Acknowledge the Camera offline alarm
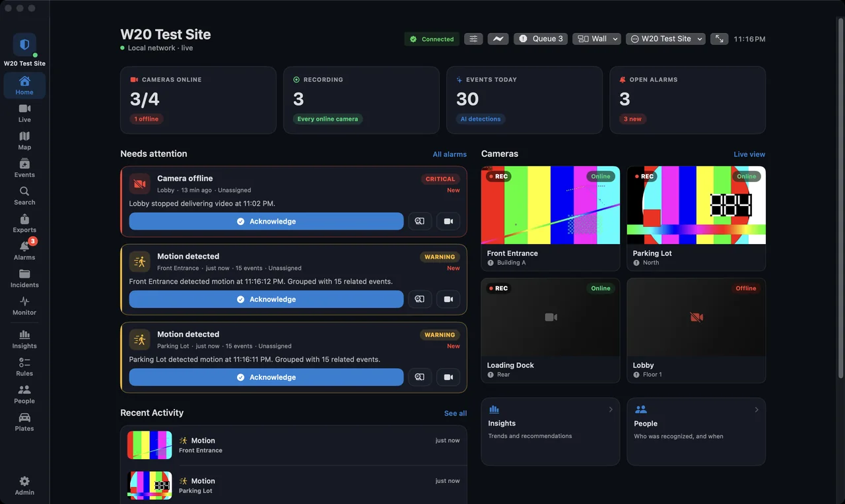Image resolution: width=845 pixels, height=504 pixels. point(266,222)
